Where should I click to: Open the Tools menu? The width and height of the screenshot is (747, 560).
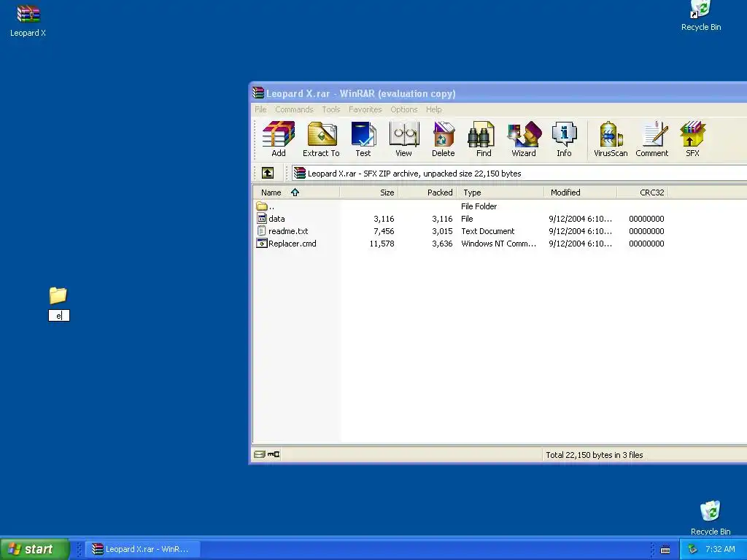pos(331,109)
